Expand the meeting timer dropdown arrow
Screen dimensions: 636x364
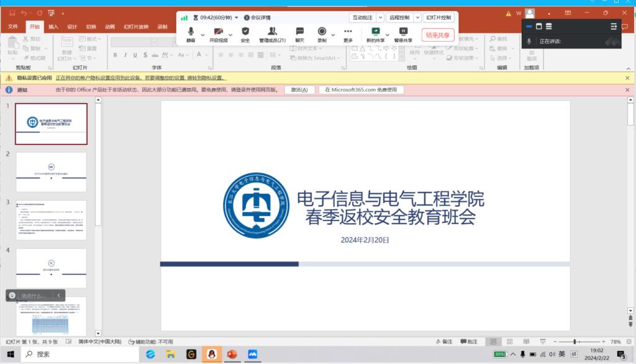click(x=237, y=18)
